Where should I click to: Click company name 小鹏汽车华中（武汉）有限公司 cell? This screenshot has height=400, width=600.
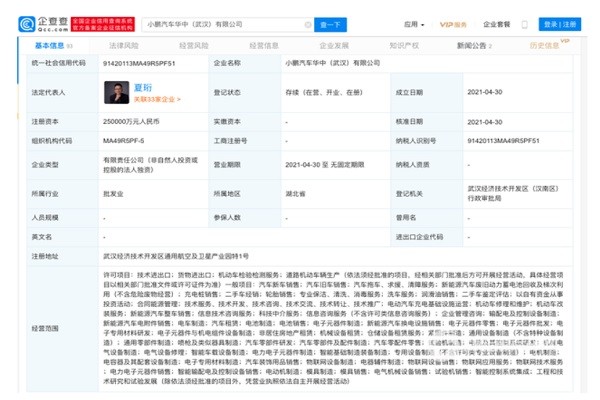(332, 63)
